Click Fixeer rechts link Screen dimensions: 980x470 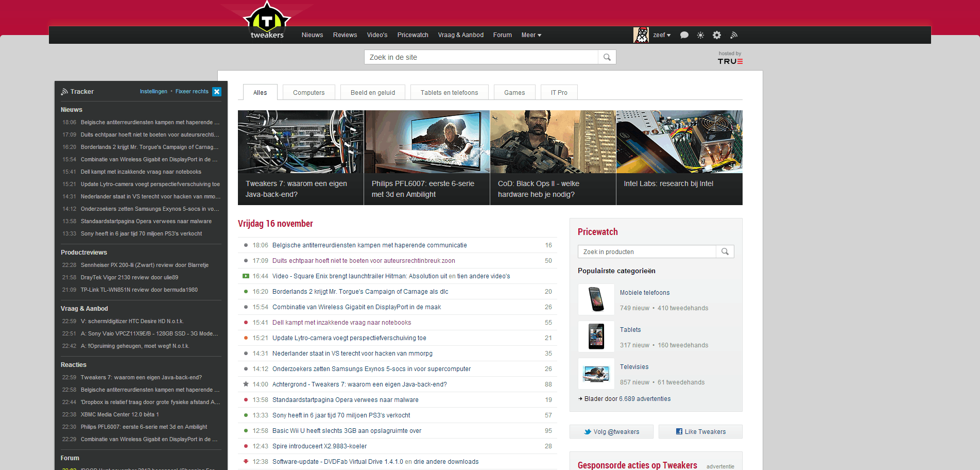[x=192, y=91]
